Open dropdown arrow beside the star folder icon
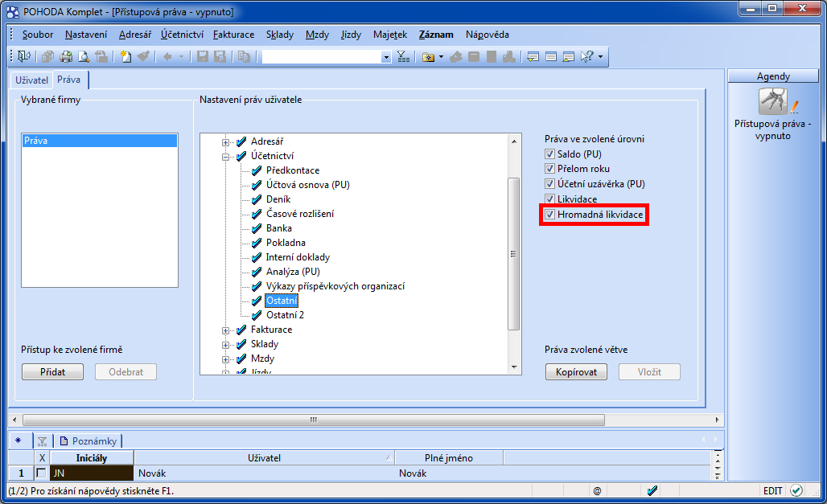827x504 pixels. (442, 56)
